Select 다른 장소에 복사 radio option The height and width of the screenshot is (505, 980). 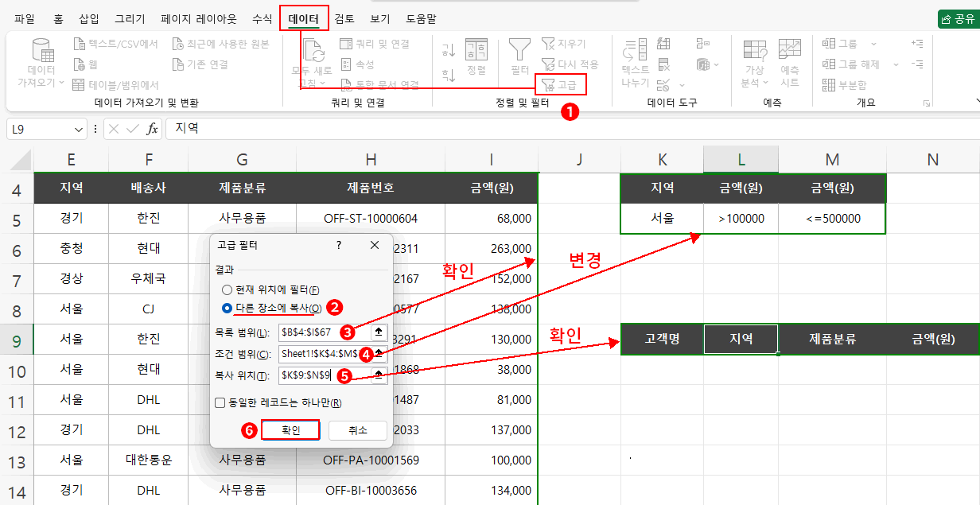227,308
